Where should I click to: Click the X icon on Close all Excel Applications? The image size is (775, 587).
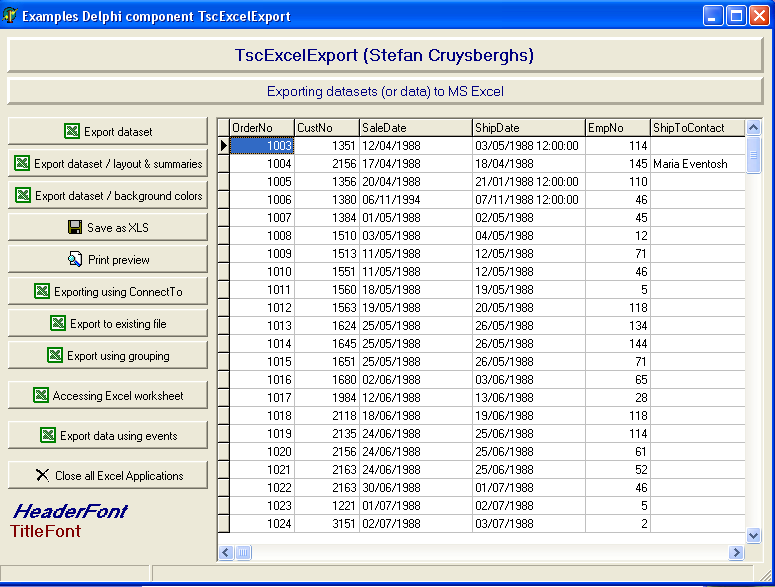click(x=42, y=475)
